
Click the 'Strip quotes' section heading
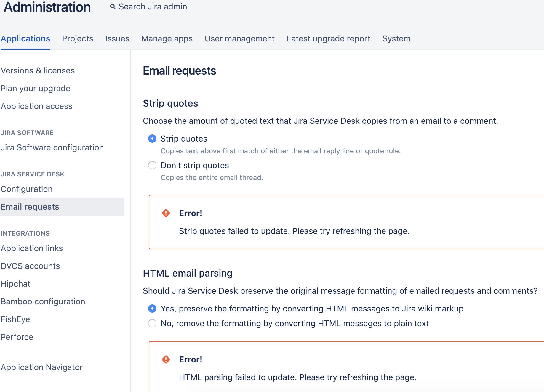(170, 103)
